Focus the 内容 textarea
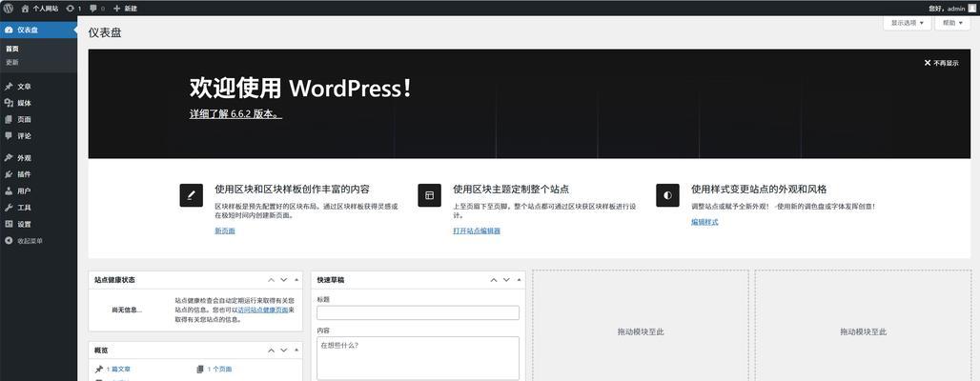980x381 pixels. tap(418, 358)
